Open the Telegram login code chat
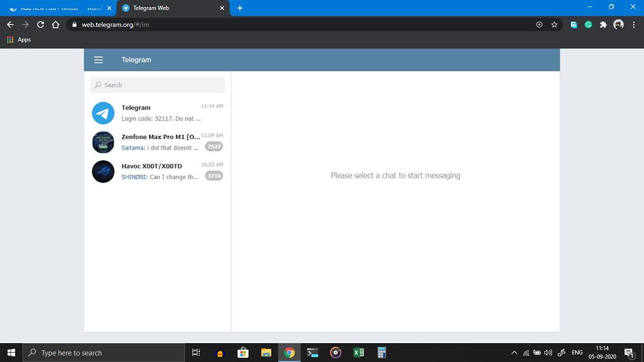Screen dimensions: 644x362 click(x=157, y=113)
